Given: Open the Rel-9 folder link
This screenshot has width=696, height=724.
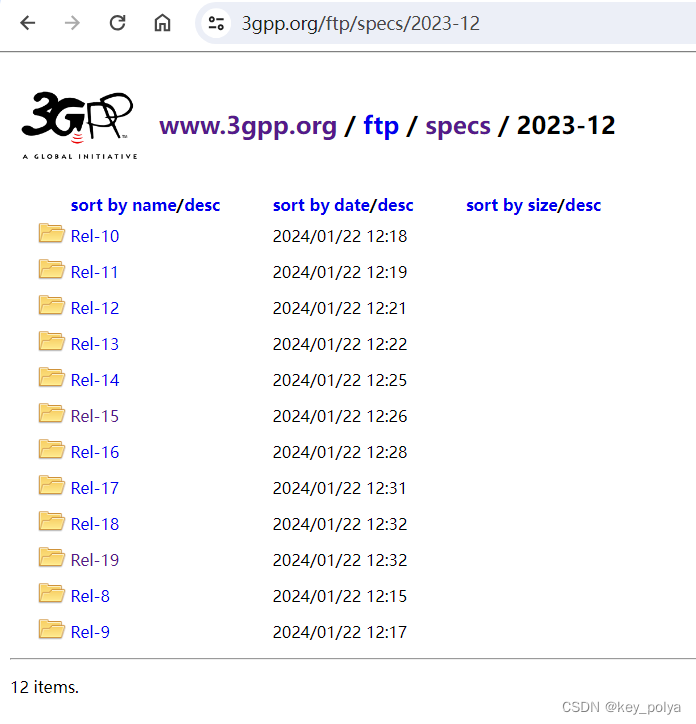Looking at the screenshot, I should pos(90,633).
